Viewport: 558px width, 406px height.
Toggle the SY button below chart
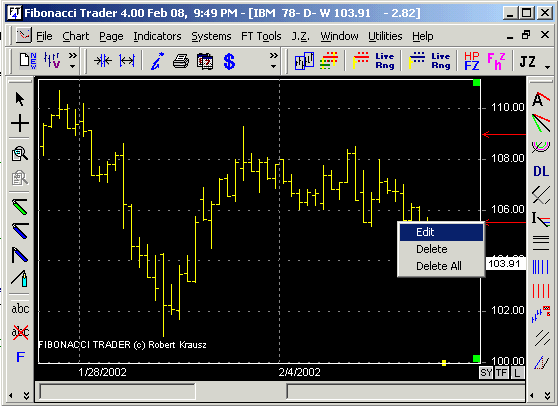pyautogui.click(x=486, y=373)
